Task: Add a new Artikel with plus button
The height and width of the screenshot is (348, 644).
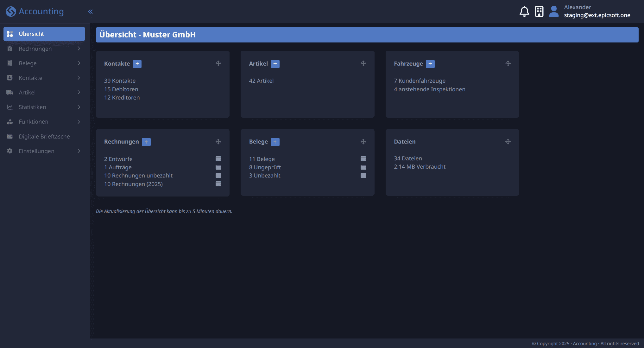Action: click(275, 64)
